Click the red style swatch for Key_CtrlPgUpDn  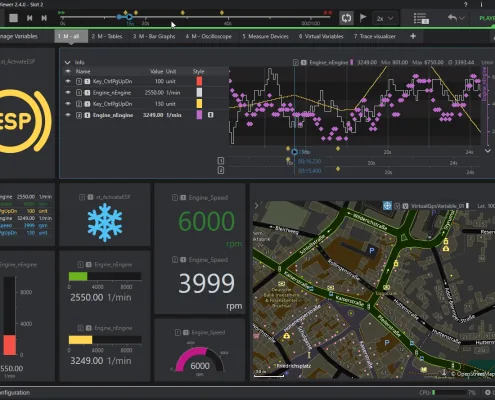pos(199,81)
